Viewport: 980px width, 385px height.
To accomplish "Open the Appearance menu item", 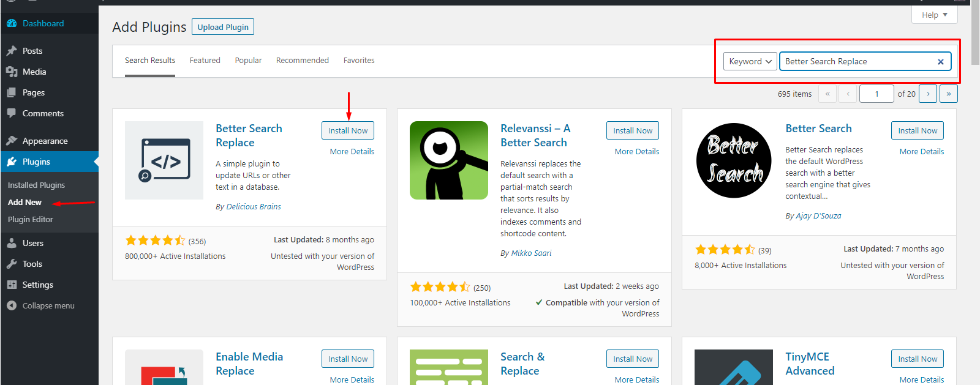I will [49, 141].
